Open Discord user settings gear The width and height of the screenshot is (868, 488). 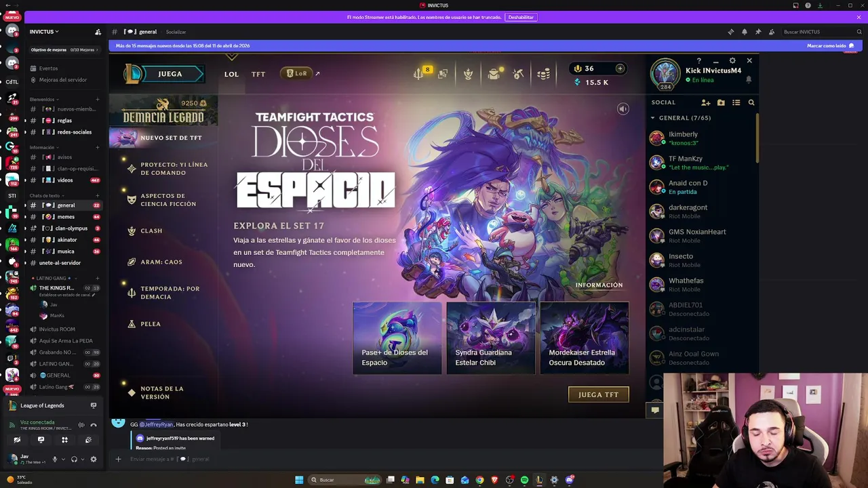click(94, 459)
